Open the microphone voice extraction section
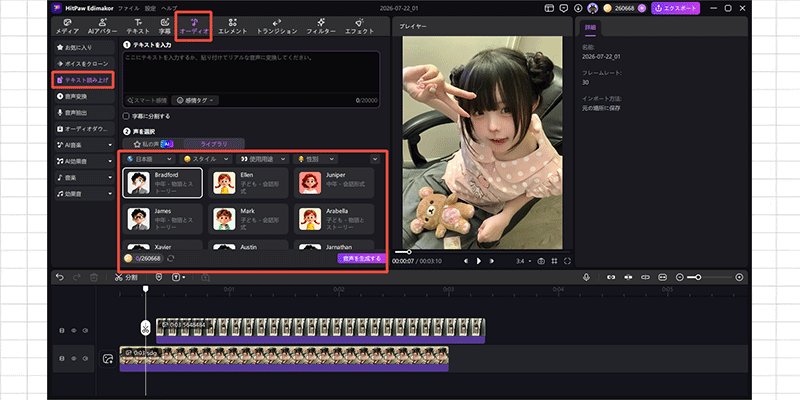The width and height of the screenshot is (800, 400). click(84, 113)
